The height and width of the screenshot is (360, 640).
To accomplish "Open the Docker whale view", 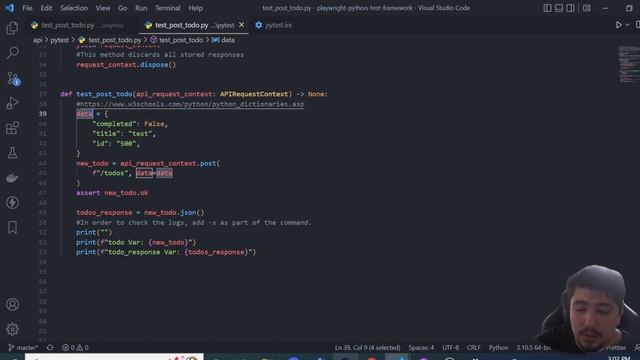I will tap(12, 178).
